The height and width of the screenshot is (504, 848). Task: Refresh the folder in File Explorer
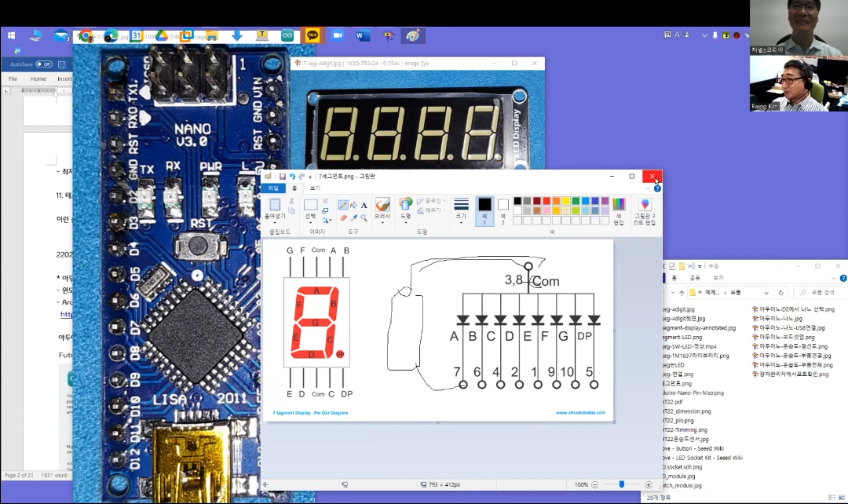[780, 293]
